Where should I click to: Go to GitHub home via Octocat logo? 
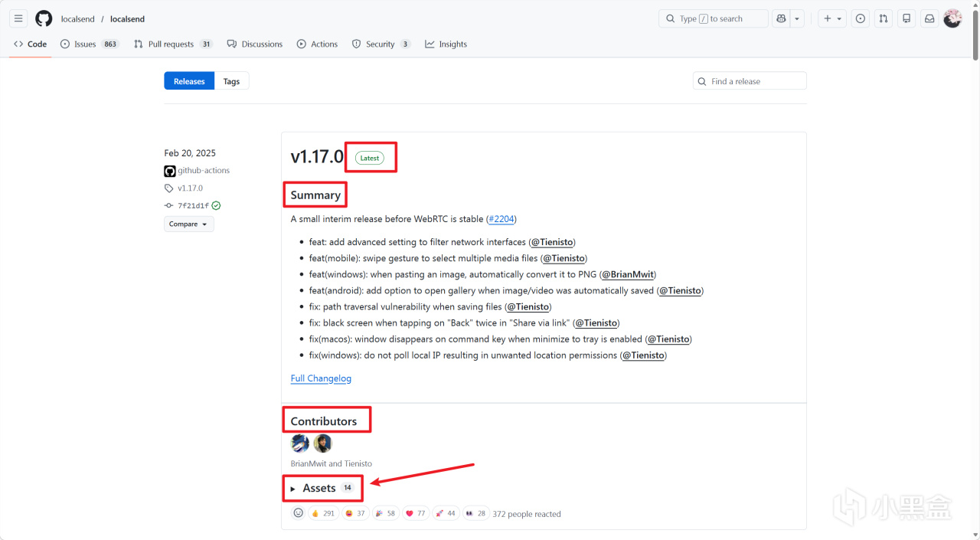click(x=44, y=18)
